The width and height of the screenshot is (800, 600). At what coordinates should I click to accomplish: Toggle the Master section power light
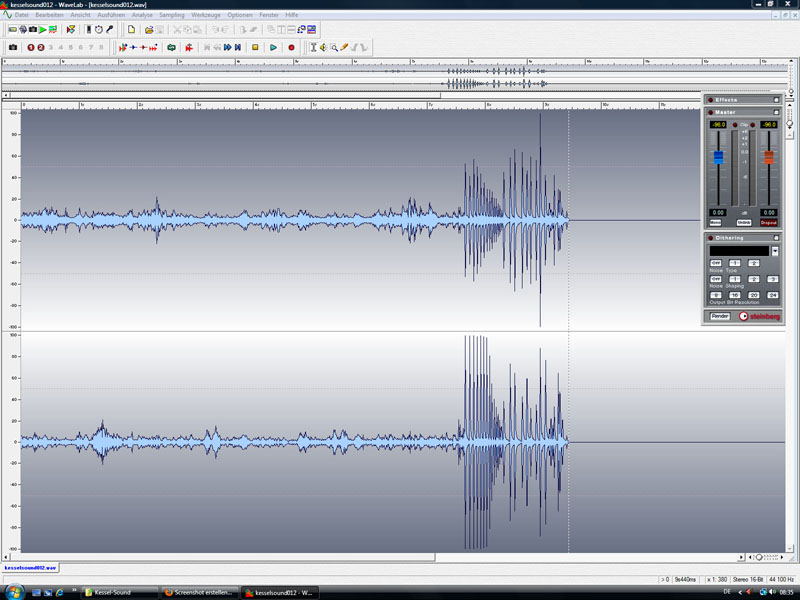coord(710,112)
